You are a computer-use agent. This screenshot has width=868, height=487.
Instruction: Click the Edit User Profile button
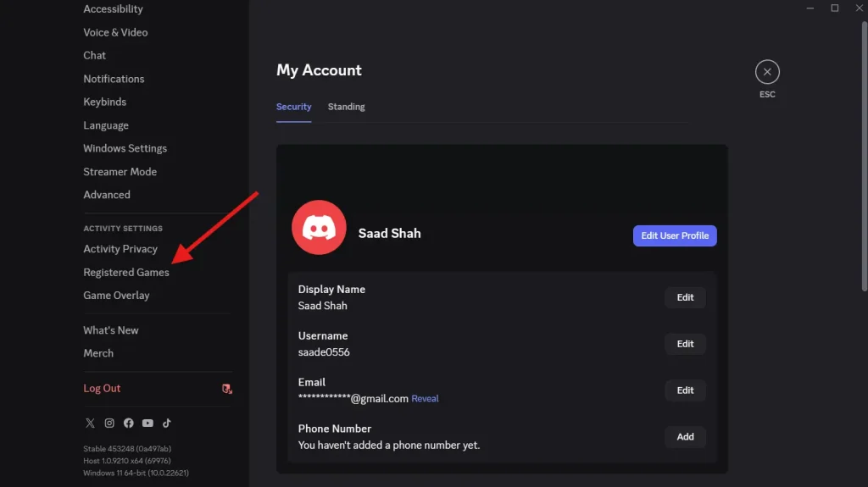pyautogui.click(x=675, y=235)
